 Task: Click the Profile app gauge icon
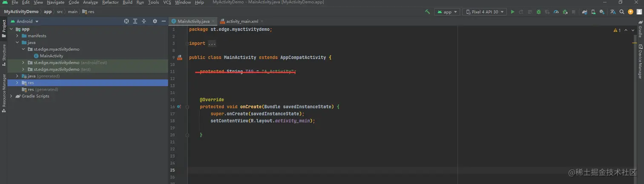pos(556,12)
